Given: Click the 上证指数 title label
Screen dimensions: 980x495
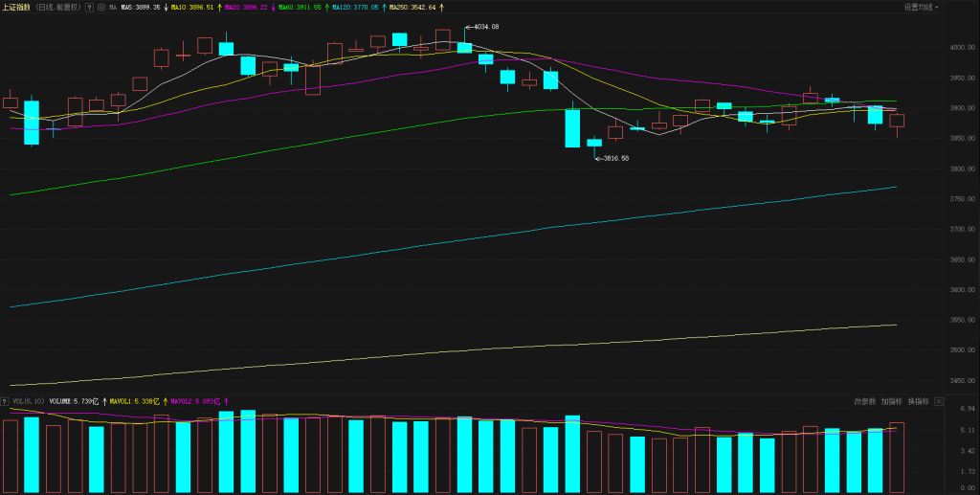Looking at the screenshot, I should point(16,7).
